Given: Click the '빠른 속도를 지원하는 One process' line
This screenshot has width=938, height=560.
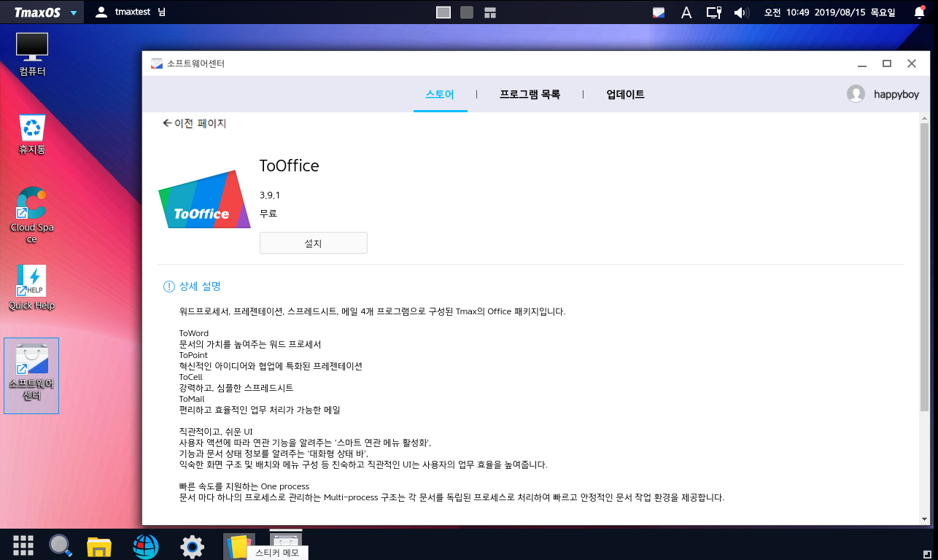Looking at the screenshot, I should tap(244, 486).
